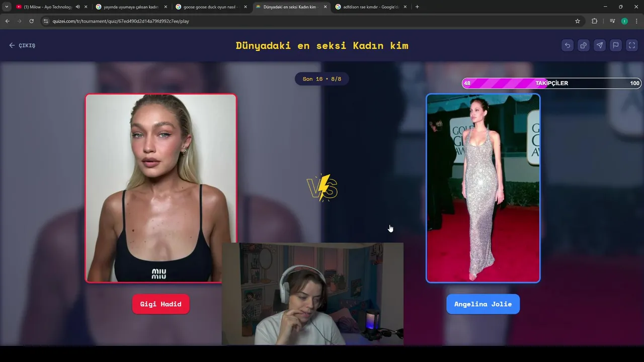Click the 'Son 16 • 8/8' round badge
This screenshot has width=644, height=362.
click(x=322, y=79)
